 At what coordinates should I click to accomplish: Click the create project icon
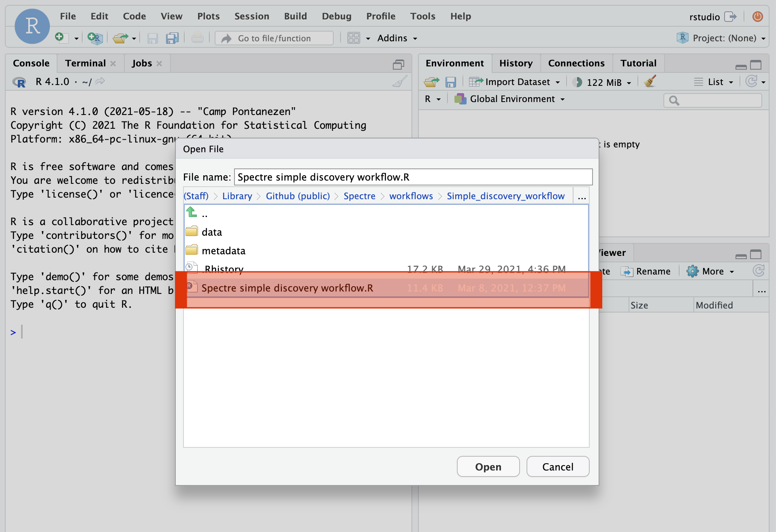coord(95,38)
